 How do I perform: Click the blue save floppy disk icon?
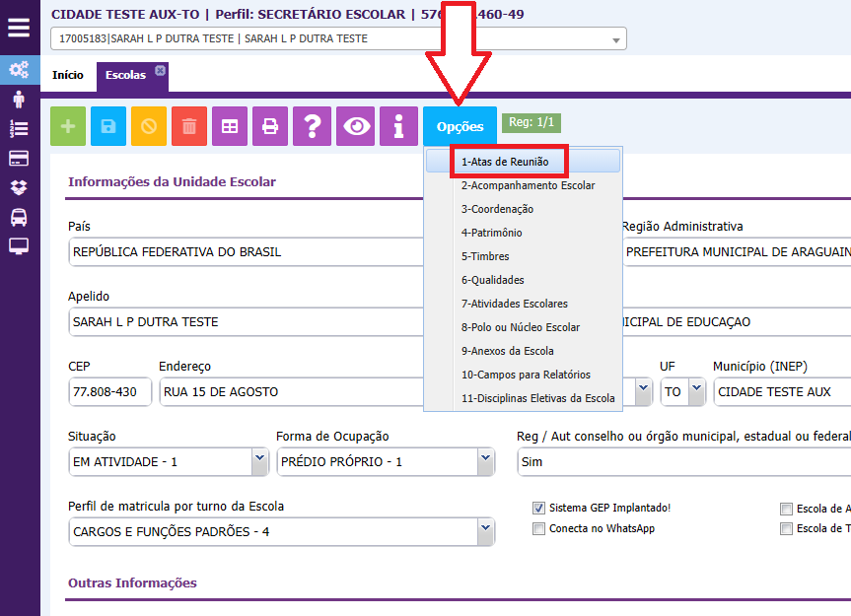click(108, 126)
